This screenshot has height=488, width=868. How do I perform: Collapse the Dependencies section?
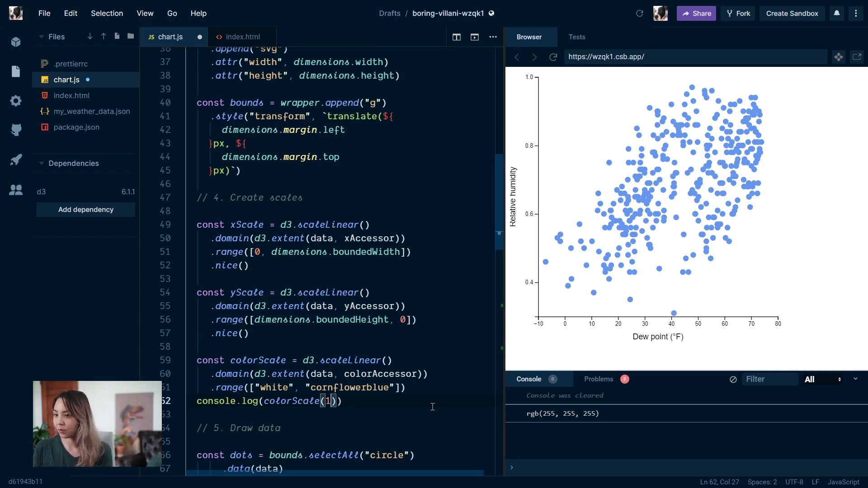pos(42,163)
